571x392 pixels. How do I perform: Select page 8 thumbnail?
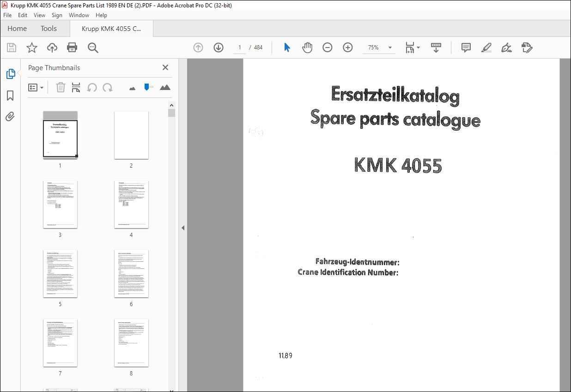tap(131, 343)
